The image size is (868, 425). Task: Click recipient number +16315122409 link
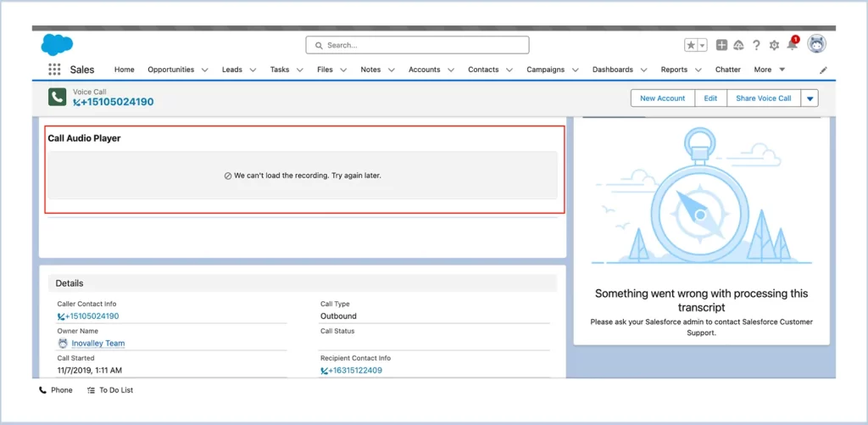click(352, 370)
